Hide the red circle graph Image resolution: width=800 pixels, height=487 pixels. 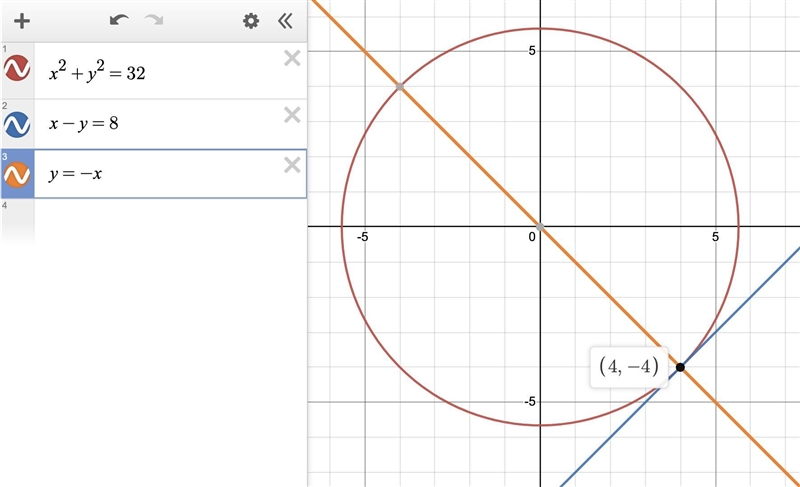(x=17, y=68)
